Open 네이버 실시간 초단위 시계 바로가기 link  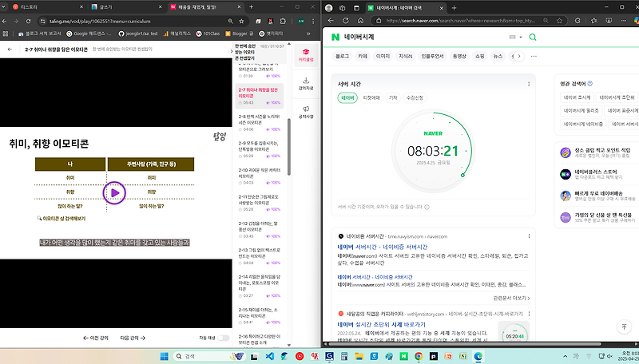pos(381,325)
